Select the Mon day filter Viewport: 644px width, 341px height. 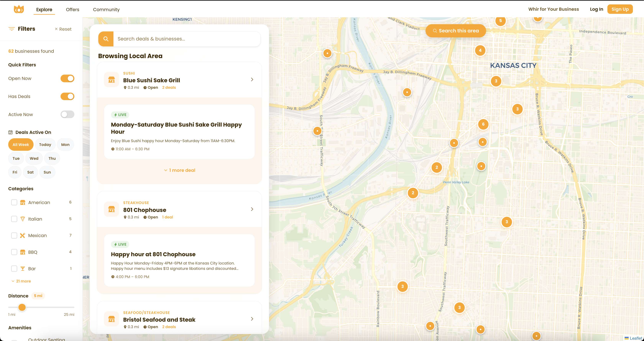click(x=65, y=145)
